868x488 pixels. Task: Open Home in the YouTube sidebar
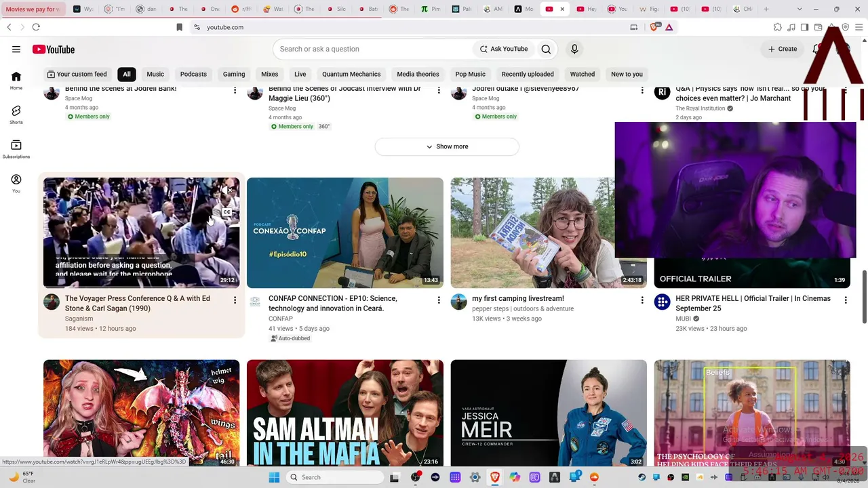coord(16,81)
